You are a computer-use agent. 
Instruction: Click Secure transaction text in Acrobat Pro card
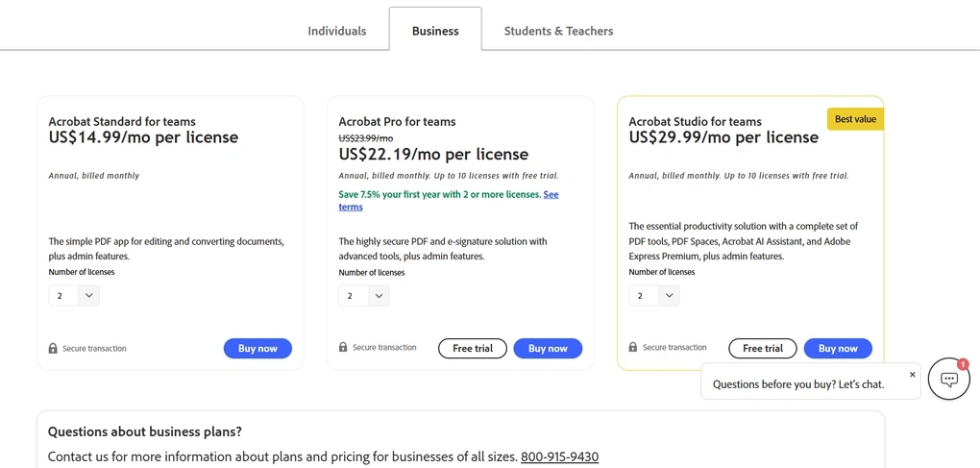(x=384, y=348)
